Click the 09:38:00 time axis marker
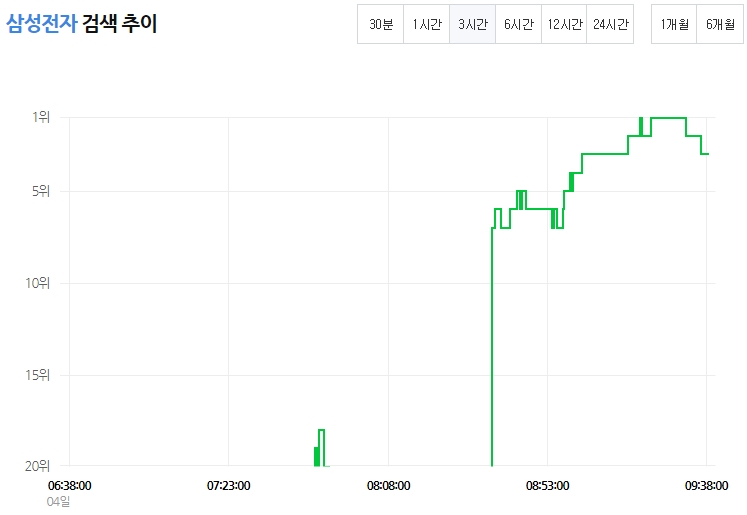Viewport: 747px width, 515px height. click(707, 485)
